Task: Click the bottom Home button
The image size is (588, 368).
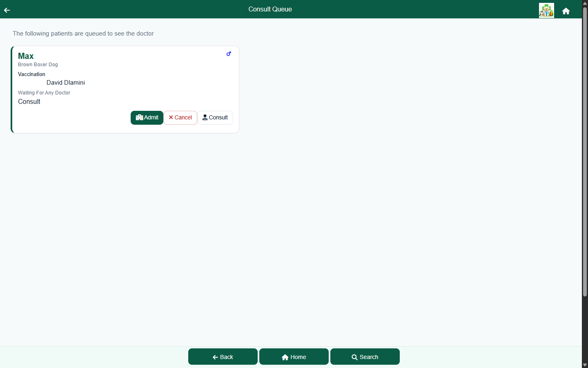Action: click(294, 357)
